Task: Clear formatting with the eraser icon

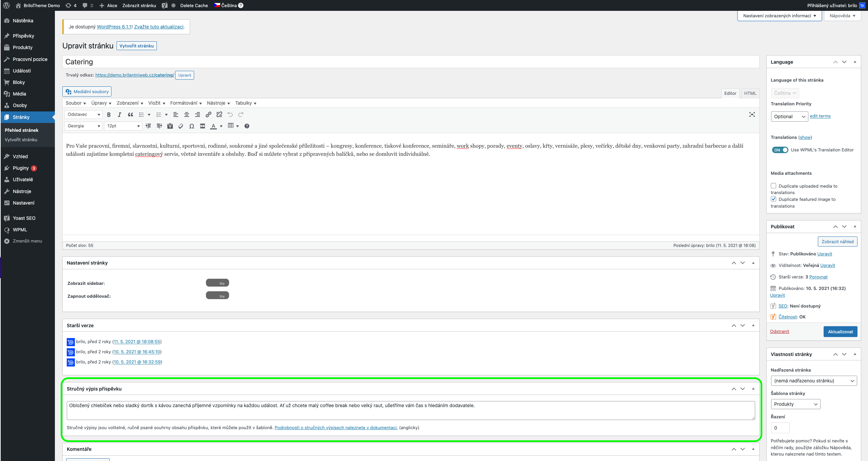Action: pos(181,126)
